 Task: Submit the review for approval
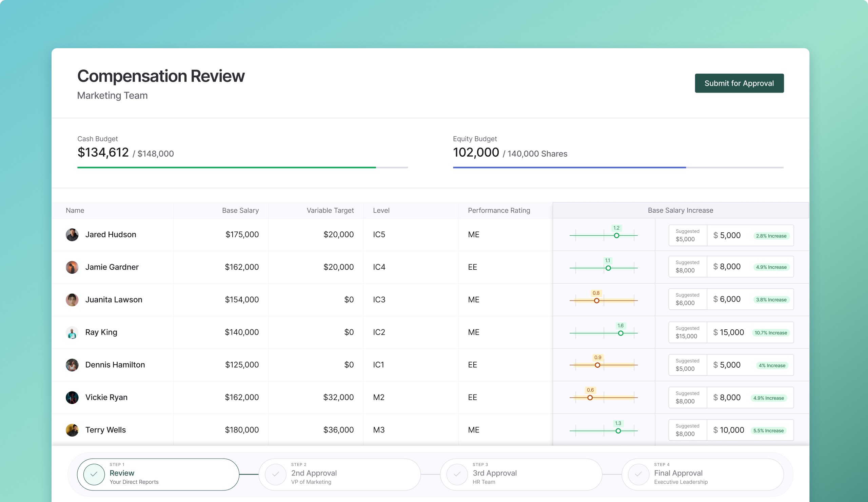pyautogui.click(x=739, y=83)
